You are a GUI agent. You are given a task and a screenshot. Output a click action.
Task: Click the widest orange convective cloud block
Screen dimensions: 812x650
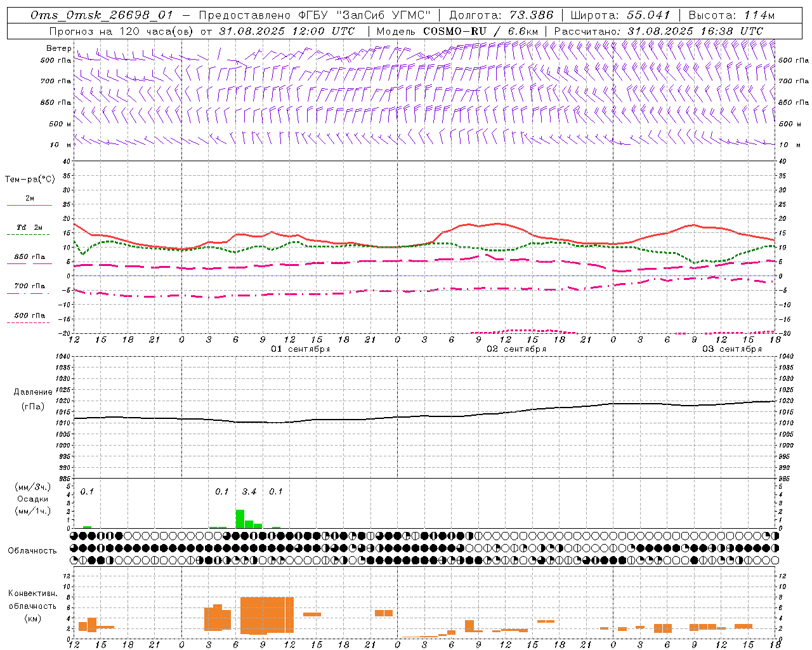tap(267, 615)
